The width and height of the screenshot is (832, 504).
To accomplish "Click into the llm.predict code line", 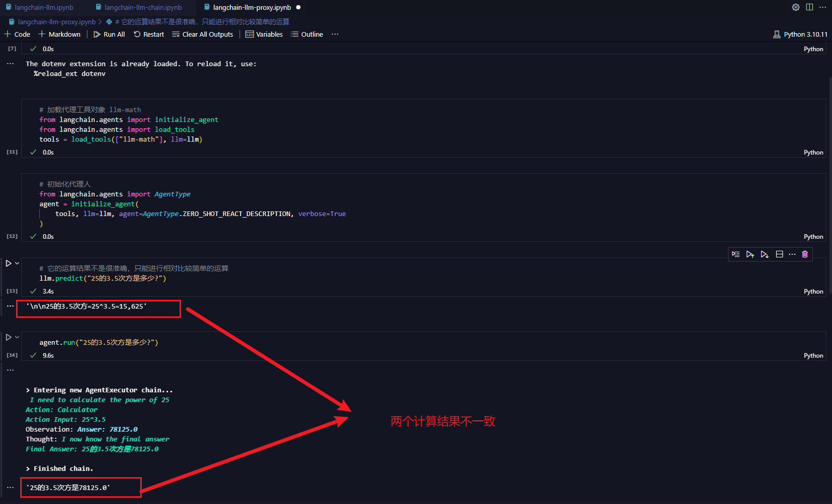I will (103, 279).
